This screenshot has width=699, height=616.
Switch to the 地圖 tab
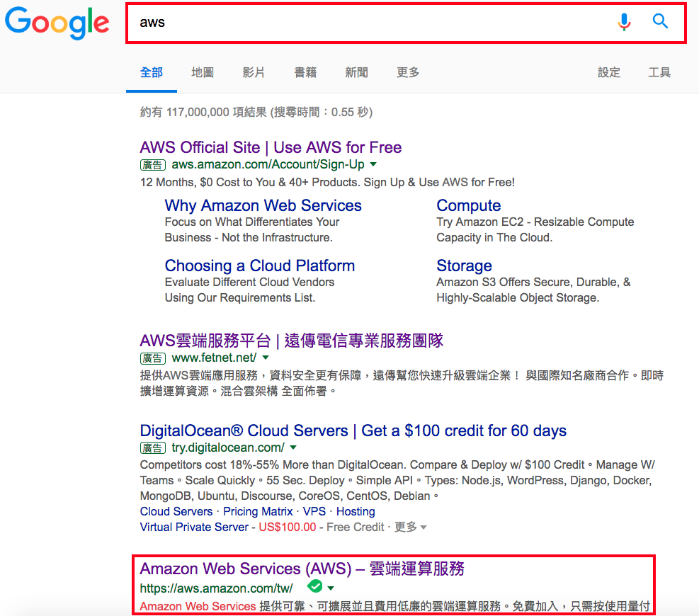(x=203, y=72)
